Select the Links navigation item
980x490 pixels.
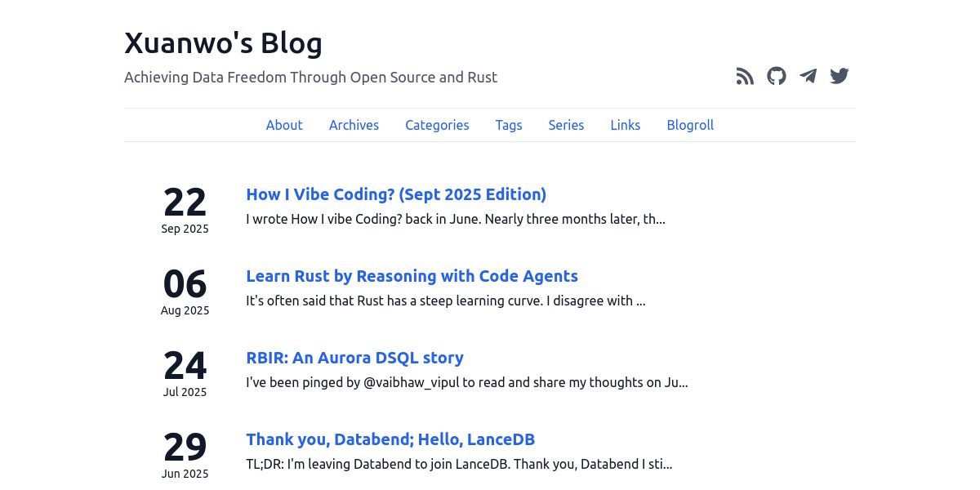(626, 125)
